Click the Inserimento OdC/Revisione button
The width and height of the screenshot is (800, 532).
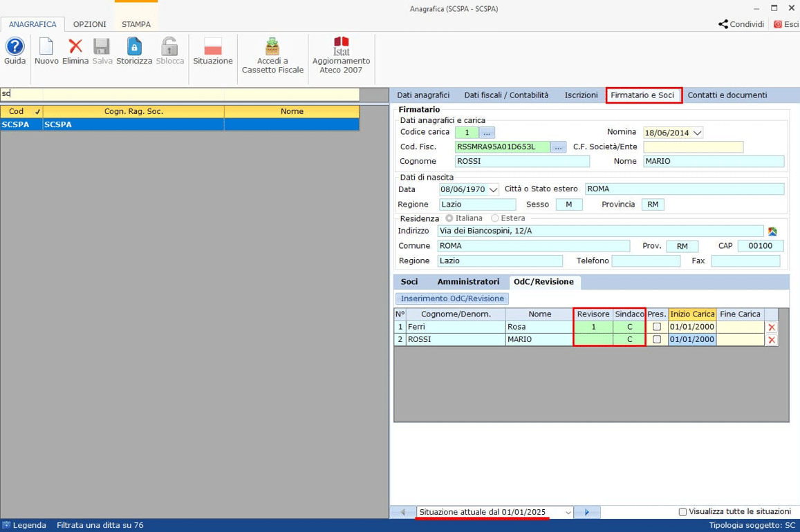coord(452,298)
